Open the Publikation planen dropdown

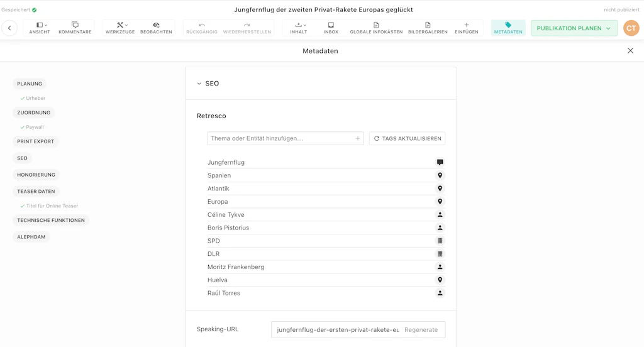[574, 28]
